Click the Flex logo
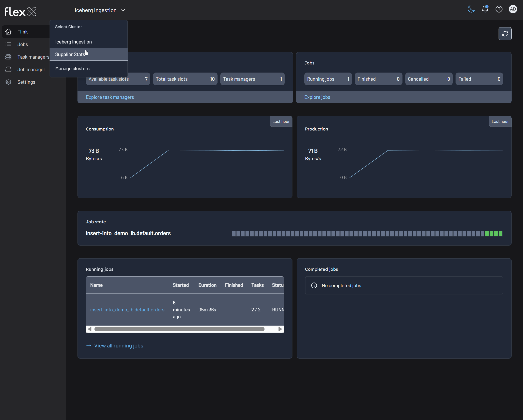This screenshot has width=523, height=420. pyautogui.click(x=20, y=11)
